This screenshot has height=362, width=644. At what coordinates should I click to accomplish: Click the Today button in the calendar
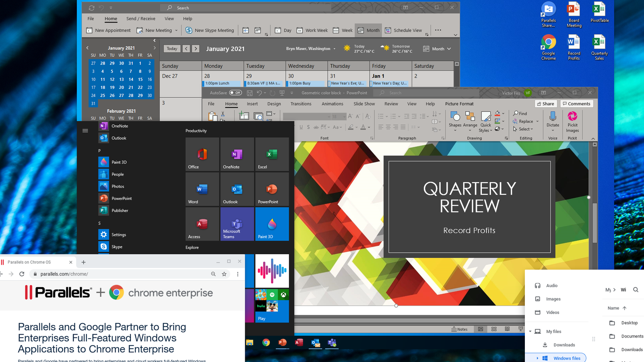[172, 49]
